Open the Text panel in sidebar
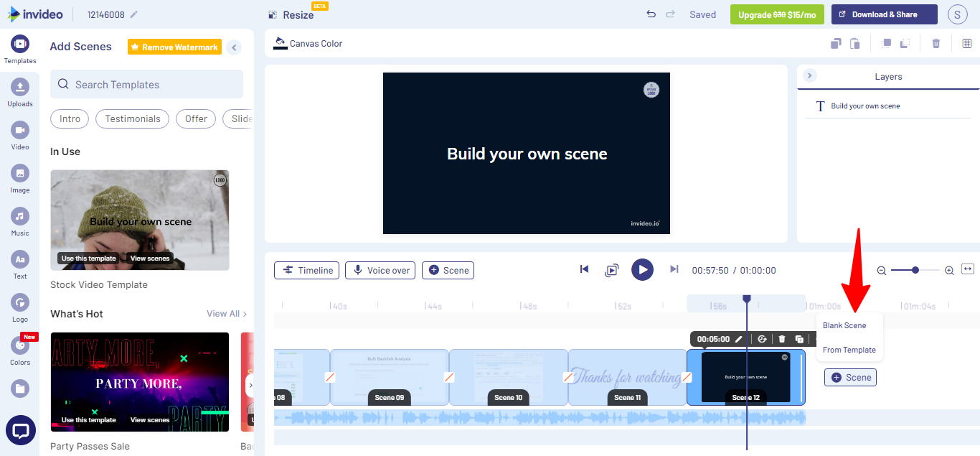 pyautogui.click(x=20, y=265)
